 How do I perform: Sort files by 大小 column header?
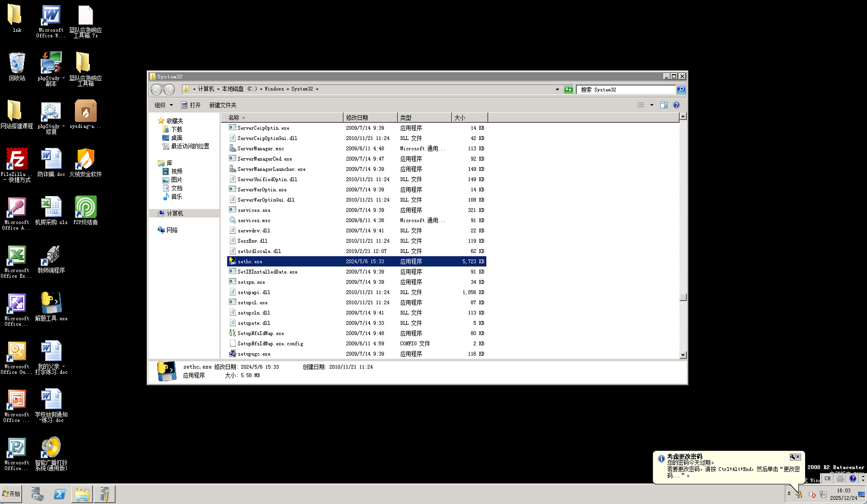point(469,117)
